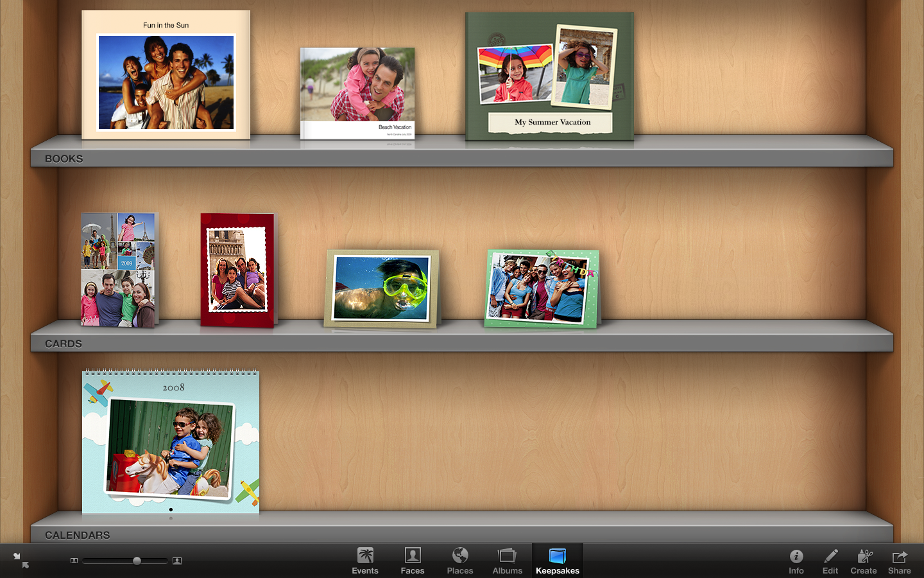Switch to Faces view
The image size is (924, 578).
413,561
